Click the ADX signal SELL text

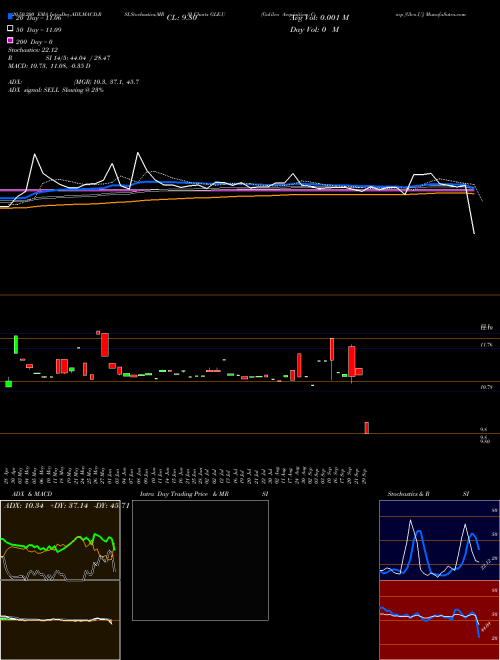click(x=56, y=90)
